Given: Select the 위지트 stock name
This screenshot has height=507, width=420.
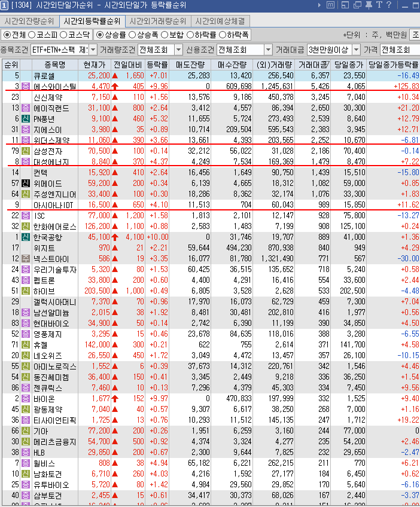Looking at the screenshot, I should pos(44,248).
